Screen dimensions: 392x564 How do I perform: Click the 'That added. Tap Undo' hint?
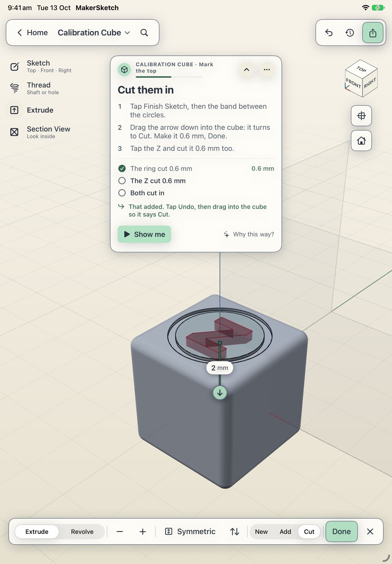(x=198, y=211)
